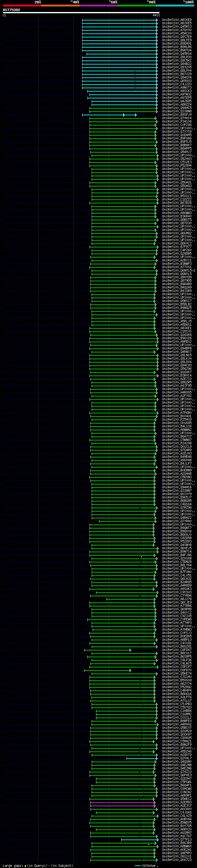
Task: Select hit label UniRef100_B4IGR9
Action: pyautogui.click(x=176, y=291)
